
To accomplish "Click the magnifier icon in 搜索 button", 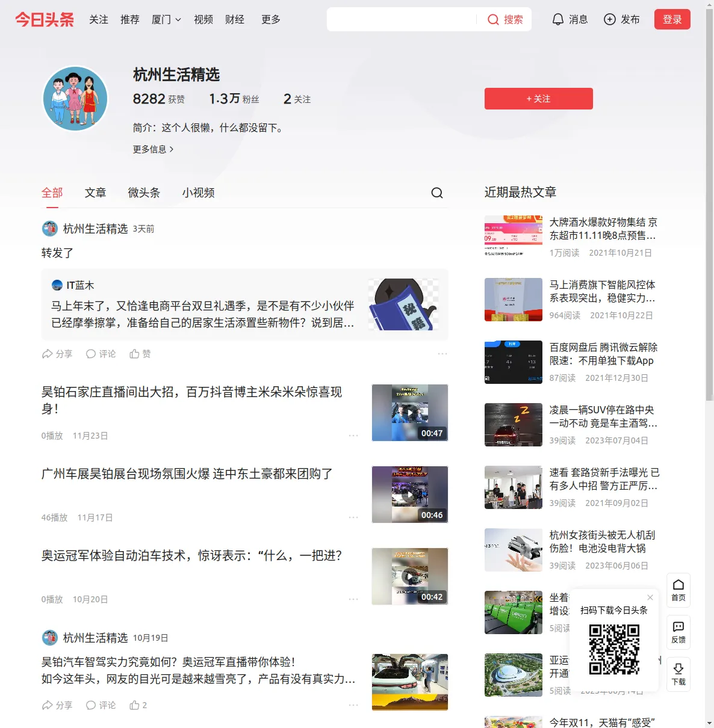I will pyautogui.click(x=493, y=20).
